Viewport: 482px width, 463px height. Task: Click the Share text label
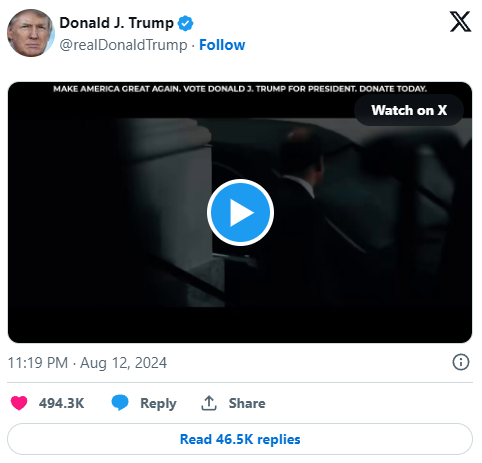(x=247, y=403)
